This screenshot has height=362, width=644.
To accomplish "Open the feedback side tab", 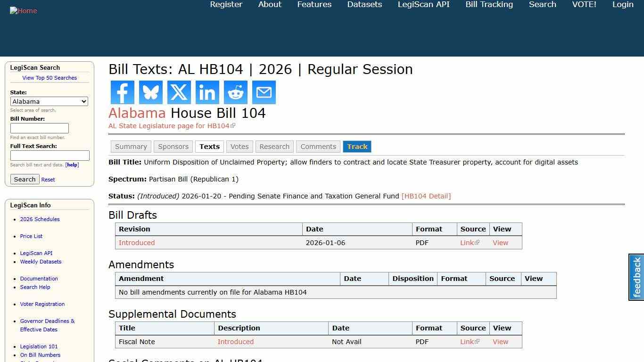I will point(636,277).
